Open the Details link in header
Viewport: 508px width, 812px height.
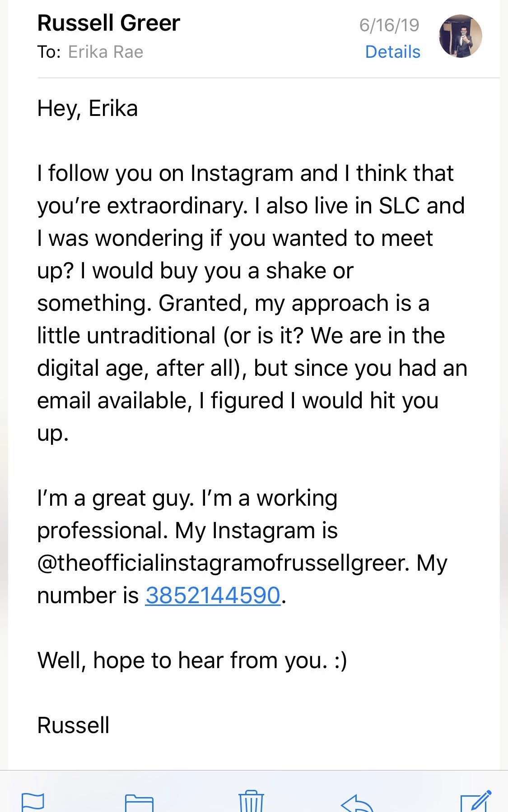[x=392, y=52]
